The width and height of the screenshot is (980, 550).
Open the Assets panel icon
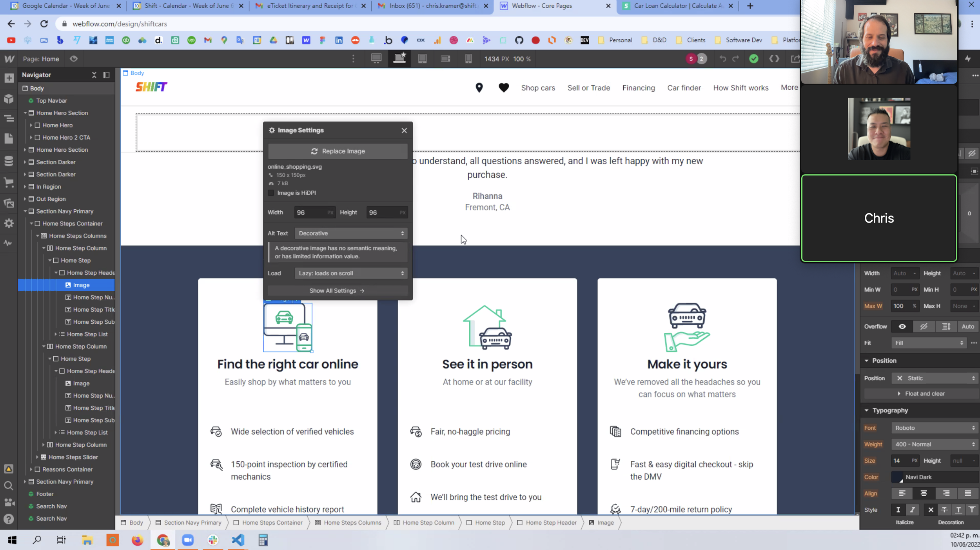[9, 203]
